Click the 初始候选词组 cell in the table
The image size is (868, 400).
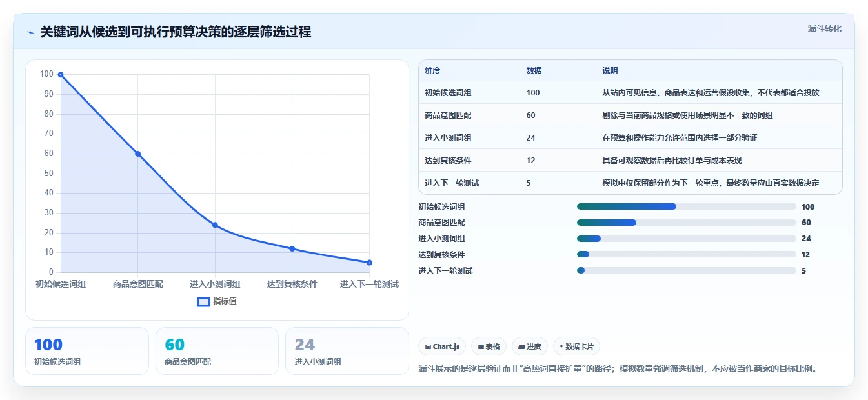pos(448,93)
